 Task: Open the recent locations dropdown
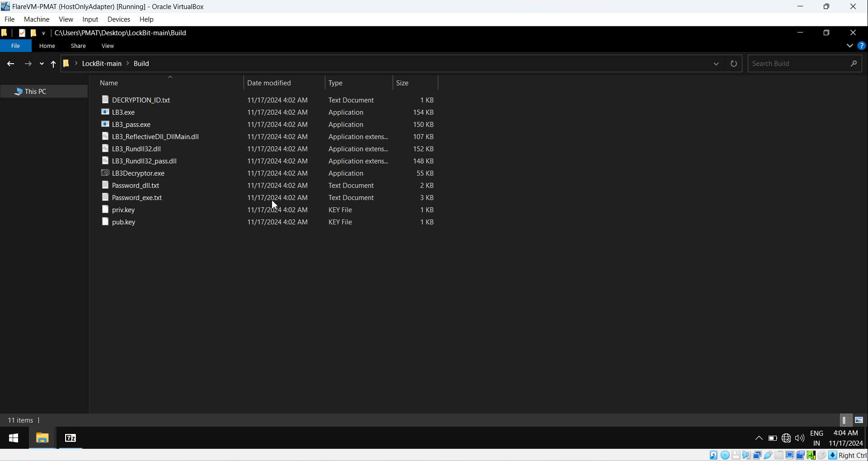[x=42, y=64]
